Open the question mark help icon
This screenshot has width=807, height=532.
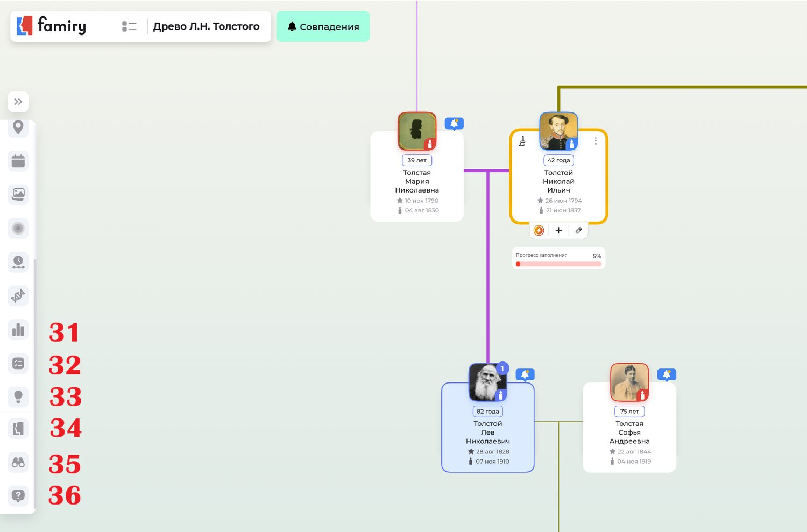click(18, 495)
